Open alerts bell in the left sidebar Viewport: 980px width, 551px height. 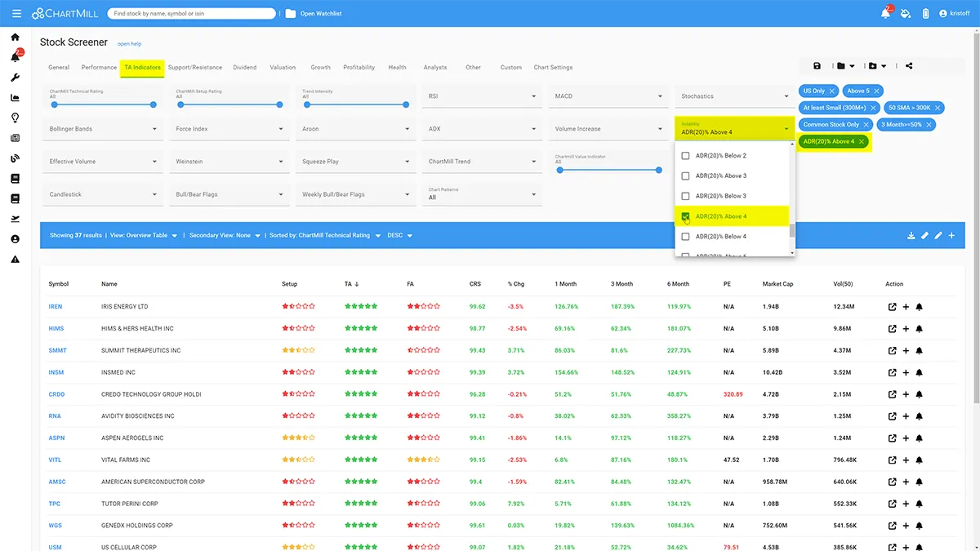point(16,57)
